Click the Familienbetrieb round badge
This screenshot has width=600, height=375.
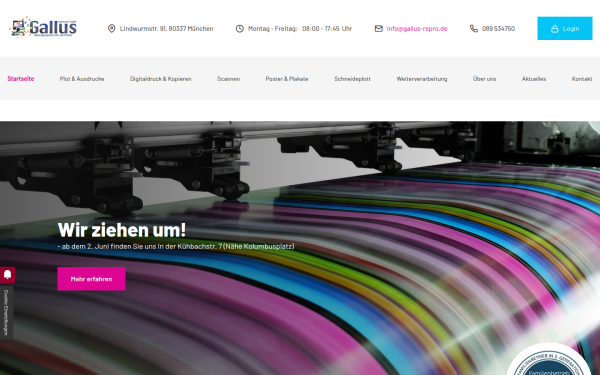(549, 360)
